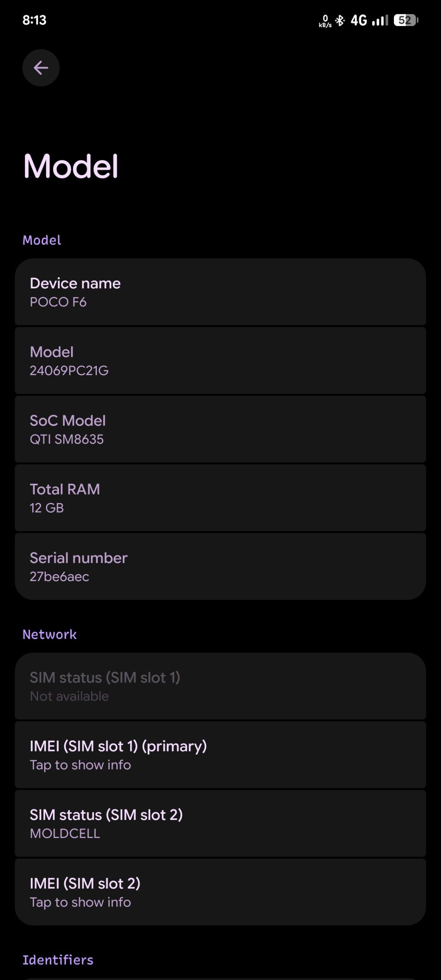The height and width of the screenshot is (980, 441).
Task: Tap the Network section header
Action: coord(50,634)
